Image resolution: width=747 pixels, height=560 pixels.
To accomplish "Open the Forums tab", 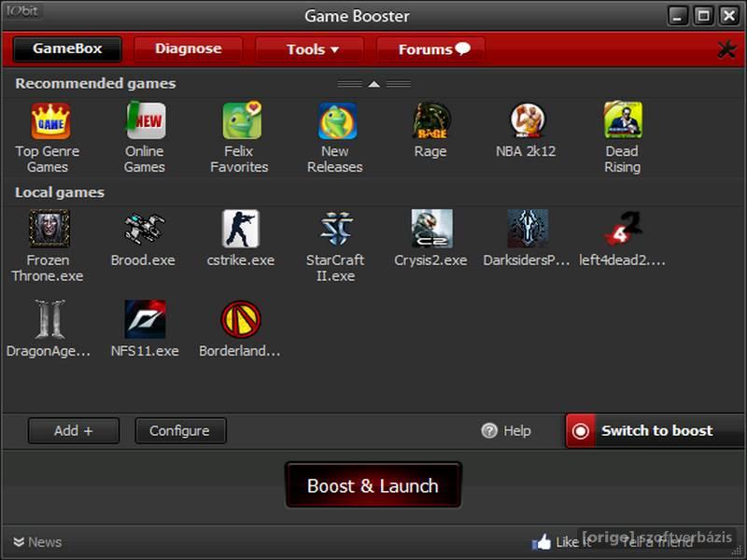I will coord(431,49).
